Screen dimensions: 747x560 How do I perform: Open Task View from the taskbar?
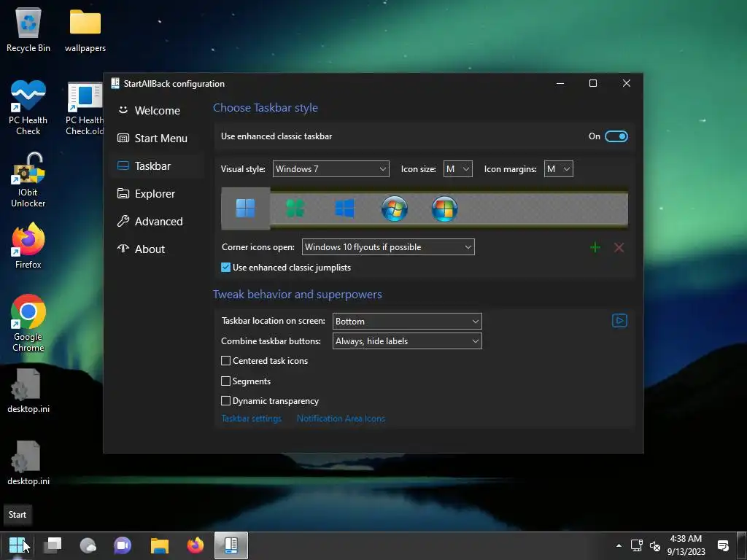53,545
